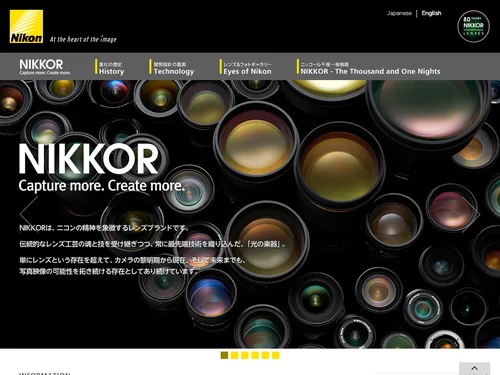Open the 80 Years NIKKOR Lenses badge
500x375 pixels.
(x=473, y=26)
